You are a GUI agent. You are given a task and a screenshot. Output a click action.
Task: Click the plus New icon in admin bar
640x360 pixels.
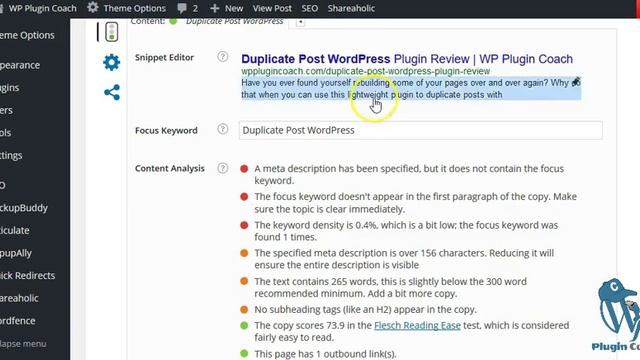coord(215,8)
